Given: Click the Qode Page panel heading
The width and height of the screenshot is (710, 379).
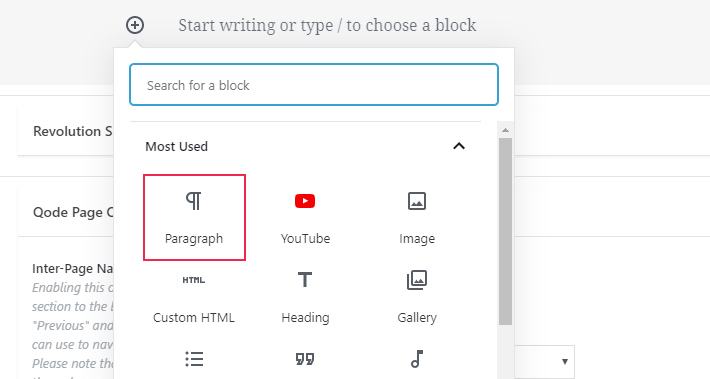Looking at the screenshot, I should pyautogui.click(x=73, y=212).
